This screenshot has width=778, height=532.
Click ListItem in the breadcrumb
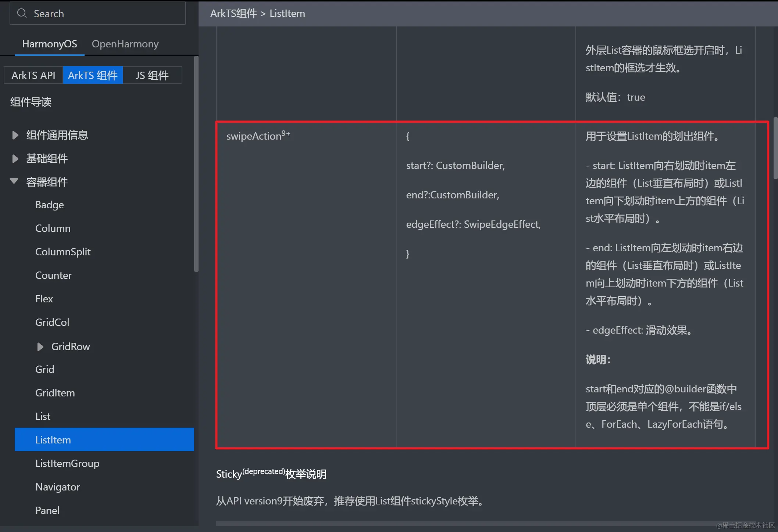(x=287, y=14)
